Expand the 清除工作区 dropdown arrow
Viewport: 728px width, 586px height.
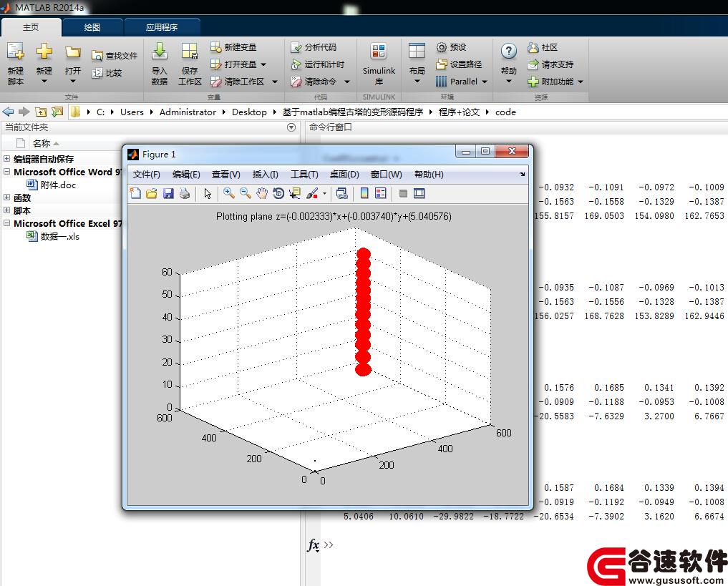tap(275, 82)
